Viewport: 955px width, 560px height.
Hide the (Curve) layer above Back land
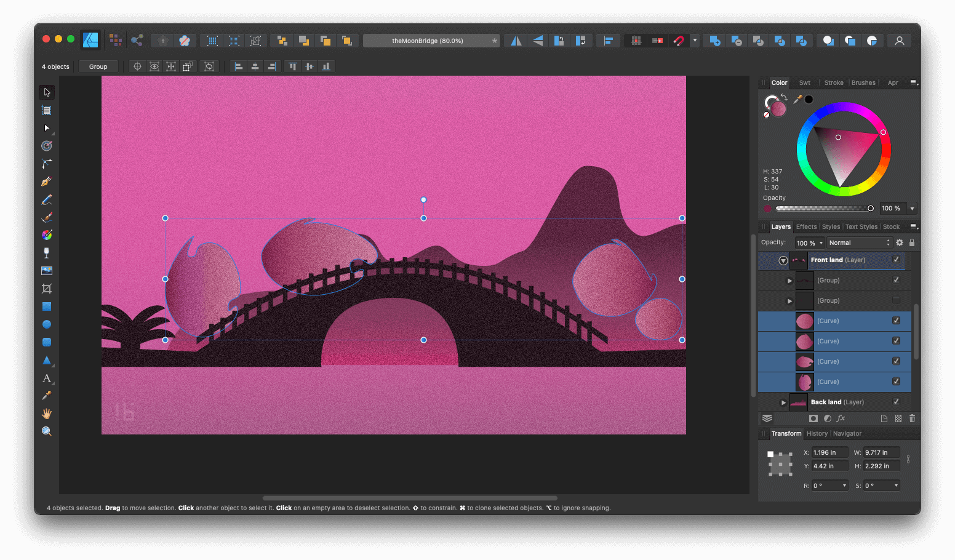tap(896, 382)
